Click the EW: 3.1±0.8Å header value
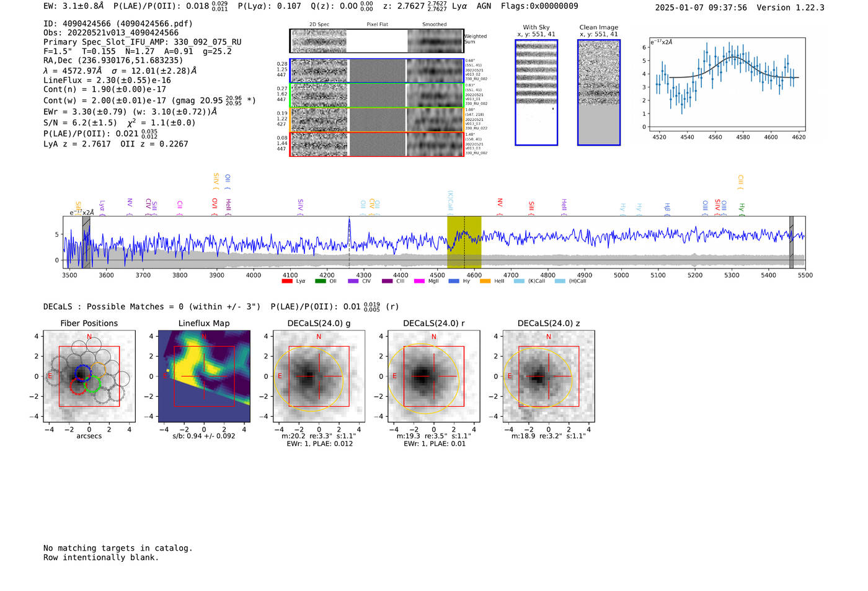Screen dimensions: 868x591 74,6
